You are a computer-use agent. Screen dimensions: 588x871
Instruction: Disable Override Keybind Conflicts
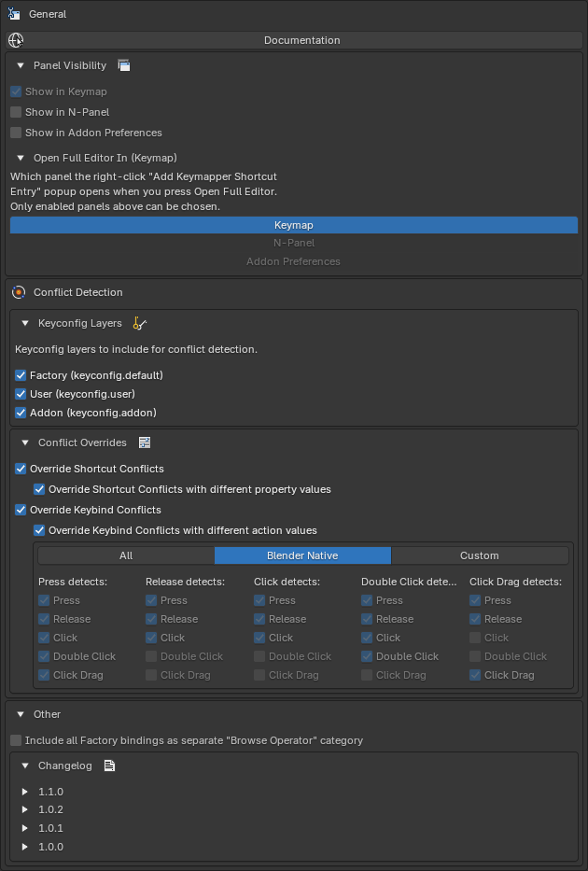(21, 510)
